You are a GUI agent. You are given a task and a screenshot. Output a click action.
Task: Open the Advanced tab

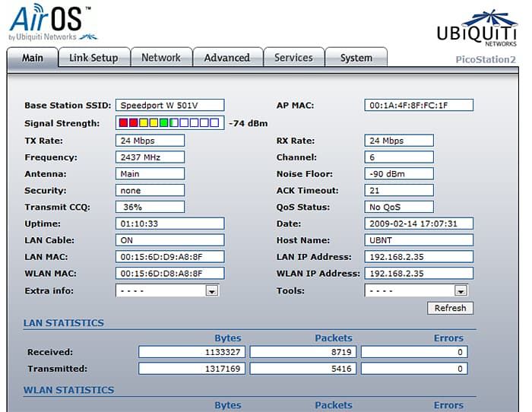[226, 58]
